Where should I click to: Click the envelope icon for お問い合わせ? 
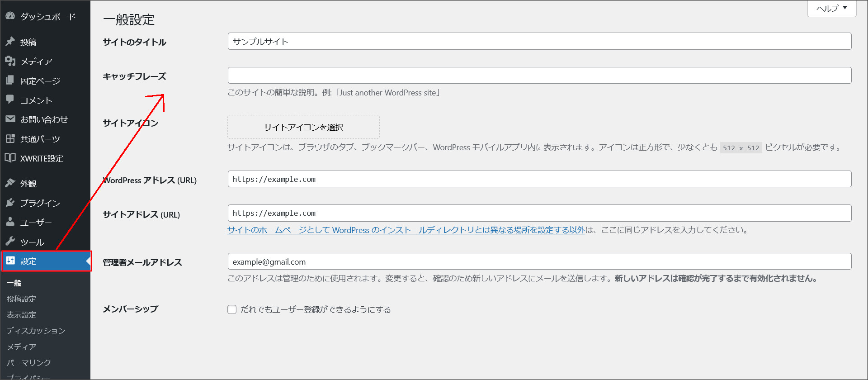(10, 119)
